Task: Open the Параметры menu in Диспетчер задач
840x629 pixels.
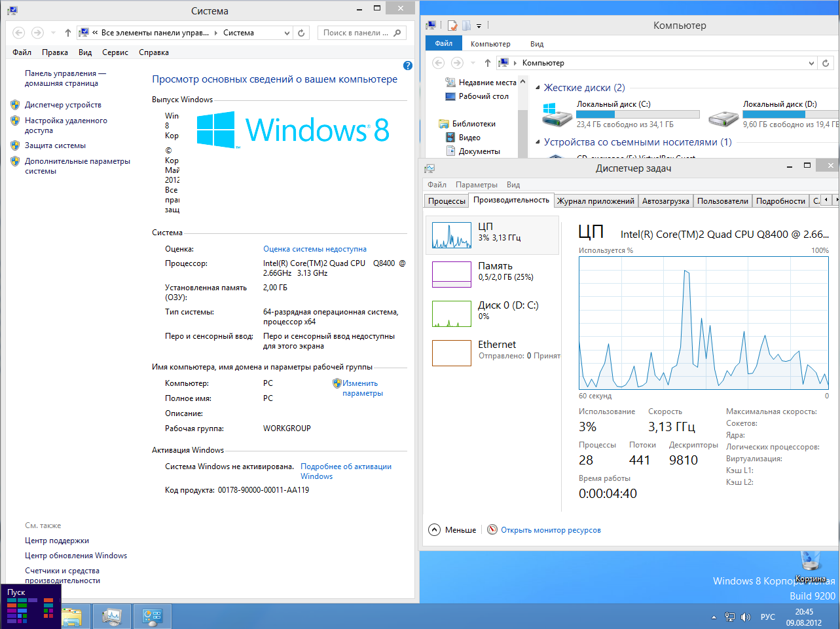Action: pyautogui.click(x=477, y=185)
